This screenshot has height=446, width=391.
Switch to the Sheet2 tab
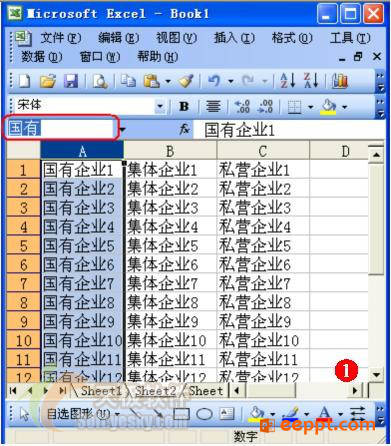(156, 390)
